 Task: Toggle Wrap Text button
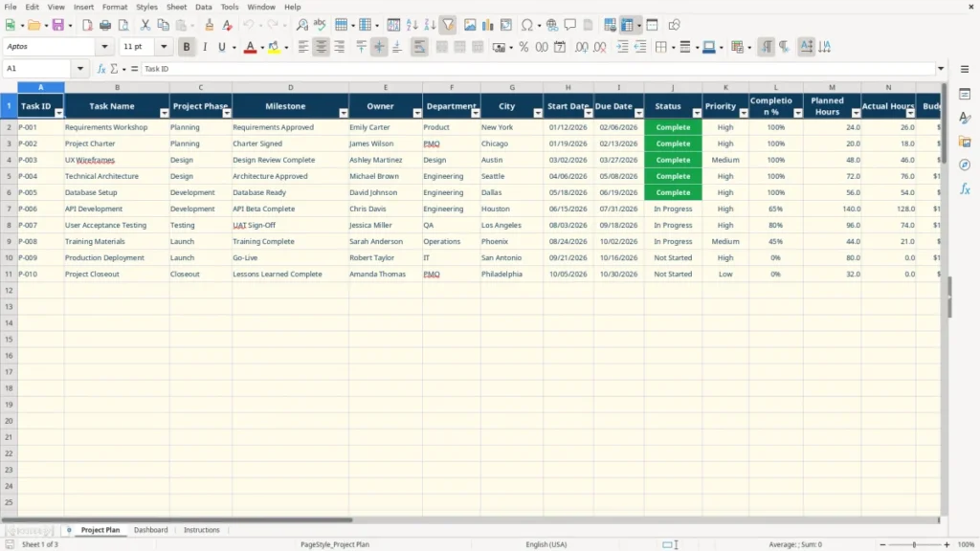click(x=419, y=47)
